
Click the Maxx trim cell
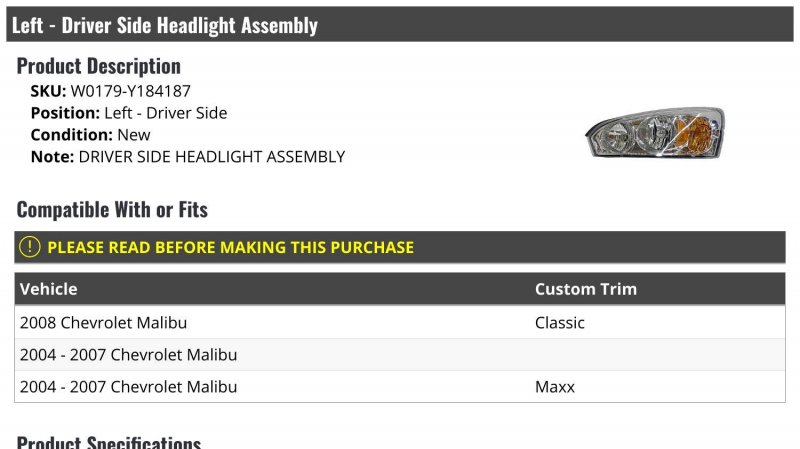tap(555, 387)
